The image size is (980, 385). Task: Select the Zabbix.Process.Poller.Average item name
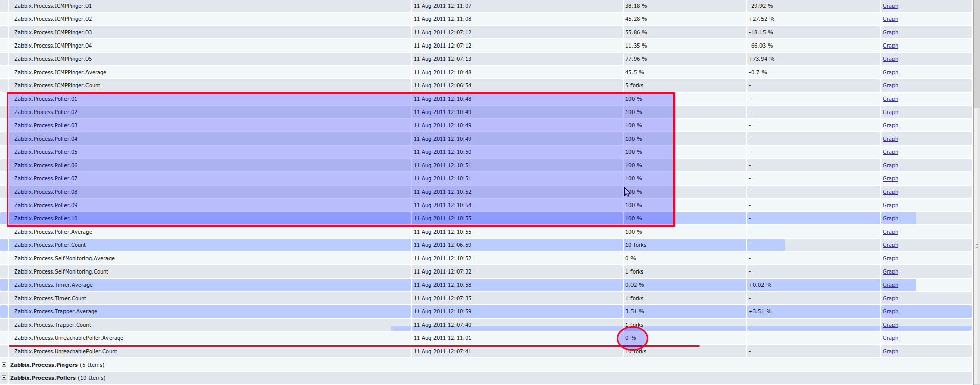(x=53, y=232)
